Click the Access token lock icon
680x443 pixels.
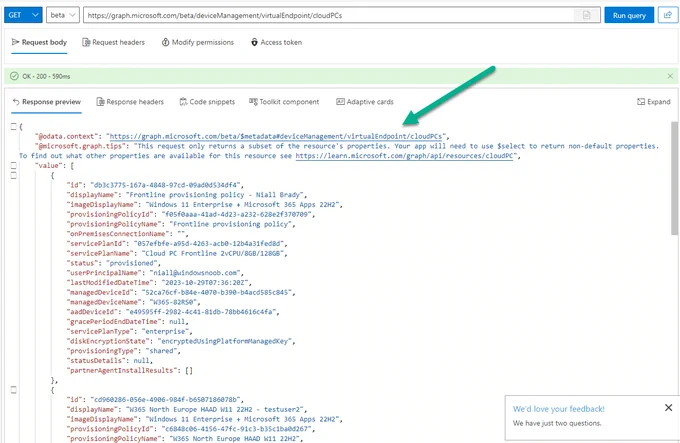point(254,42)
